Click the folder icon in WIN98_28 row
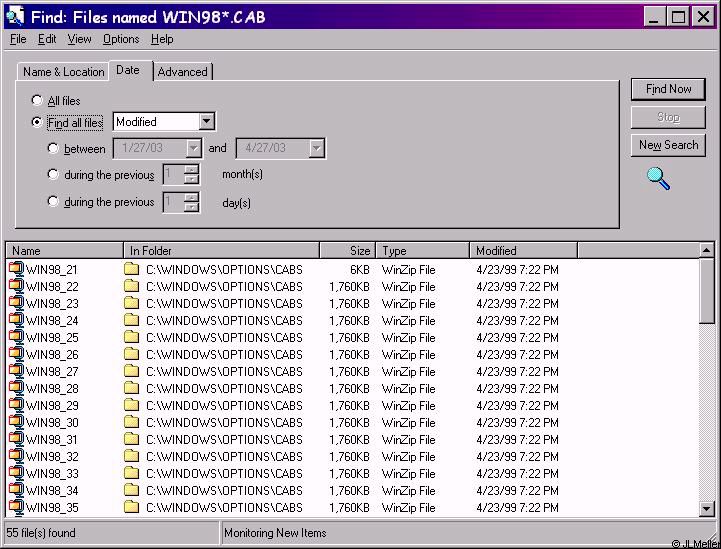 point(131,388)
